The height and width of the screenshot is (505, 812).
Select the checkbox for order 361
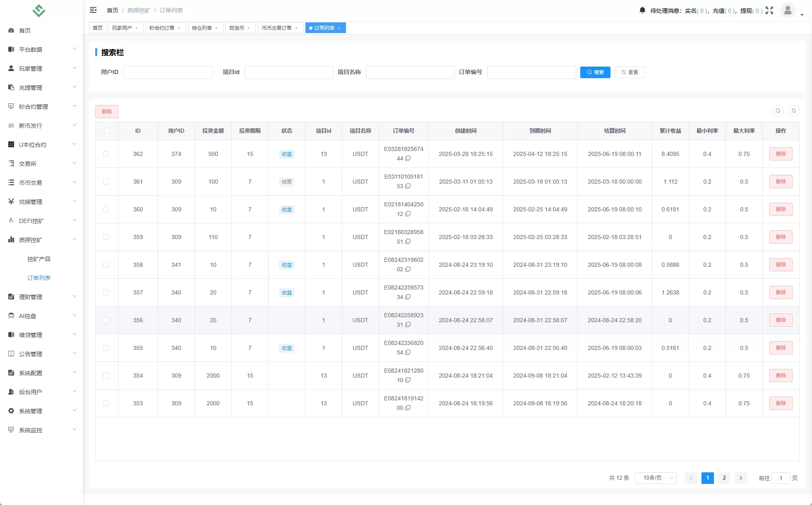coord(106,182)
